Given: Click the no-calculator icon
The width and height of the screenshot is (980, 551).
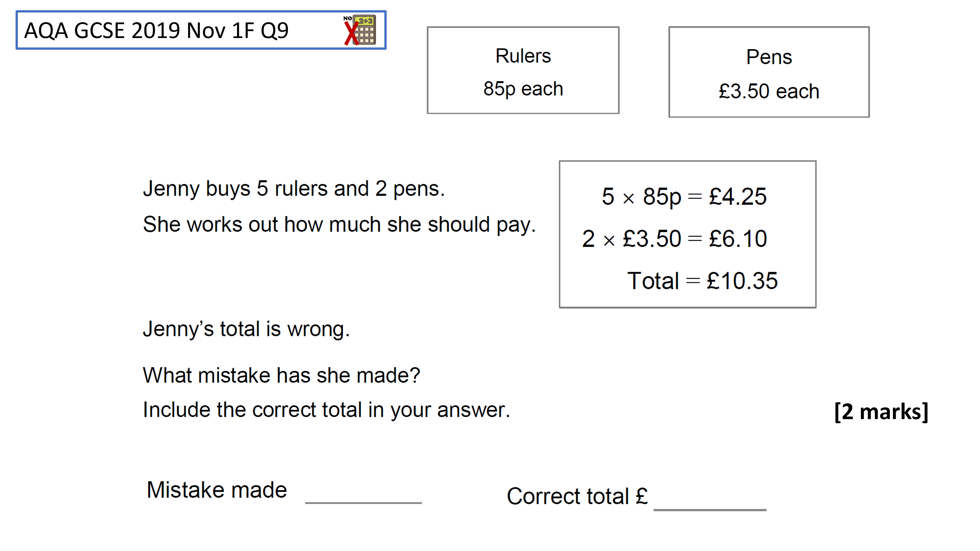Looking at the screenshot, I should point(360,30).
